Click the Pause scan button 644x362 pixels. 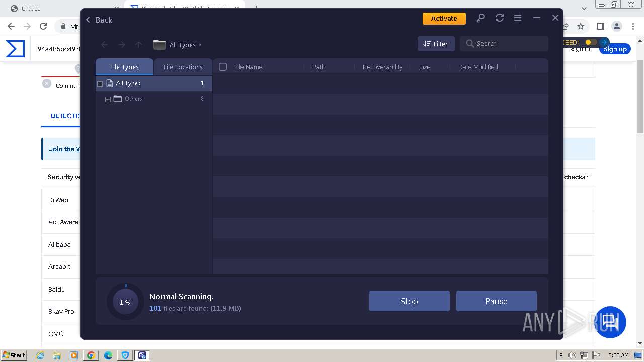point(497,301)
